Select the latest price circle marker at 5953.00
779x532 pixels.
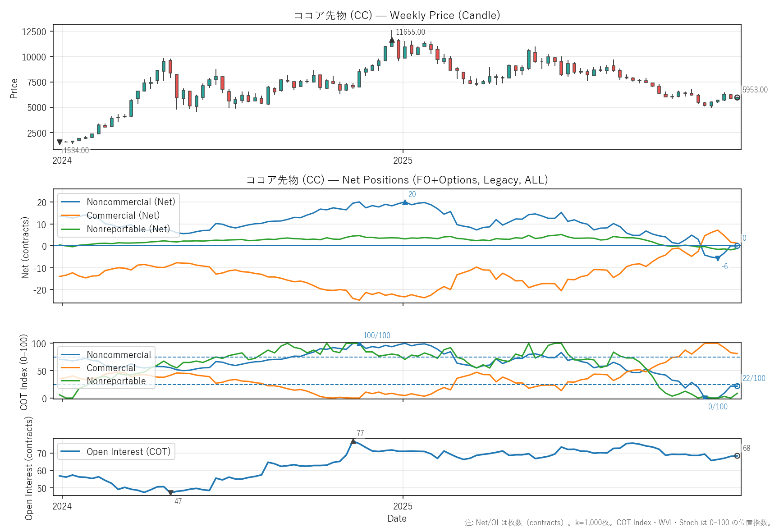(737, 97)
